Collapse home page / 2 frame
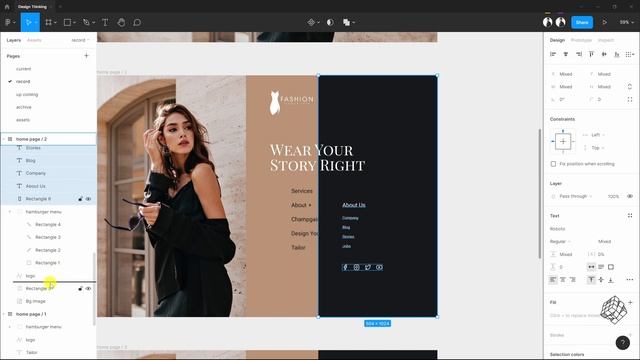The image size is (640, 360). pyautogui.click(x=4, y=139)
